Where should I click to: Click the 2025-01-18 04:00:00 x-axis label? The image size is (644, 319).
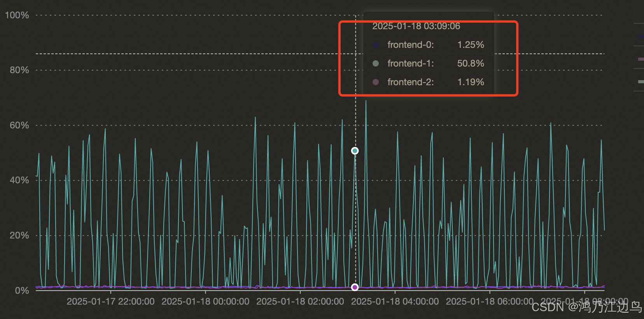[x=395, y=301]
